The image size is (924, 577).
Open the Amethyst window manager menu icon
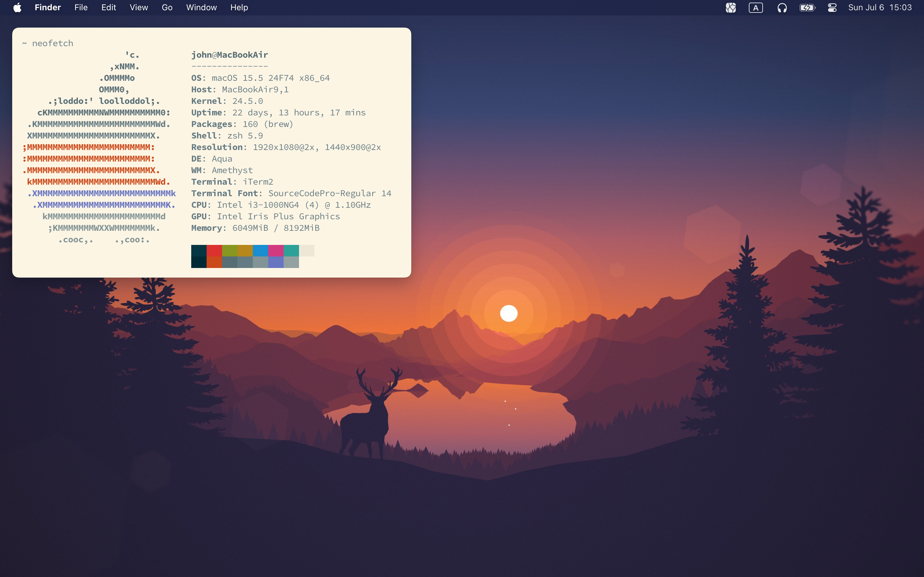[731, 7]
